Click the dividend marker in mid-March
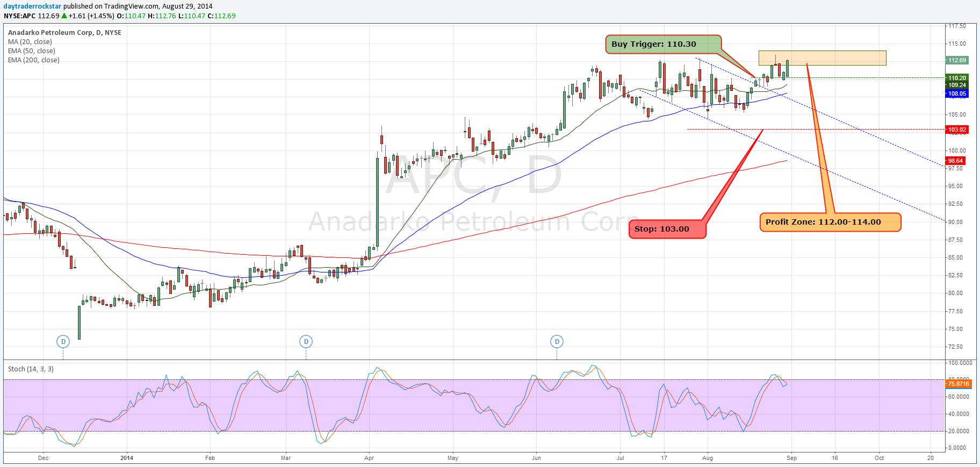The height and width of the screenshot is (467, 980). (306, 341)
